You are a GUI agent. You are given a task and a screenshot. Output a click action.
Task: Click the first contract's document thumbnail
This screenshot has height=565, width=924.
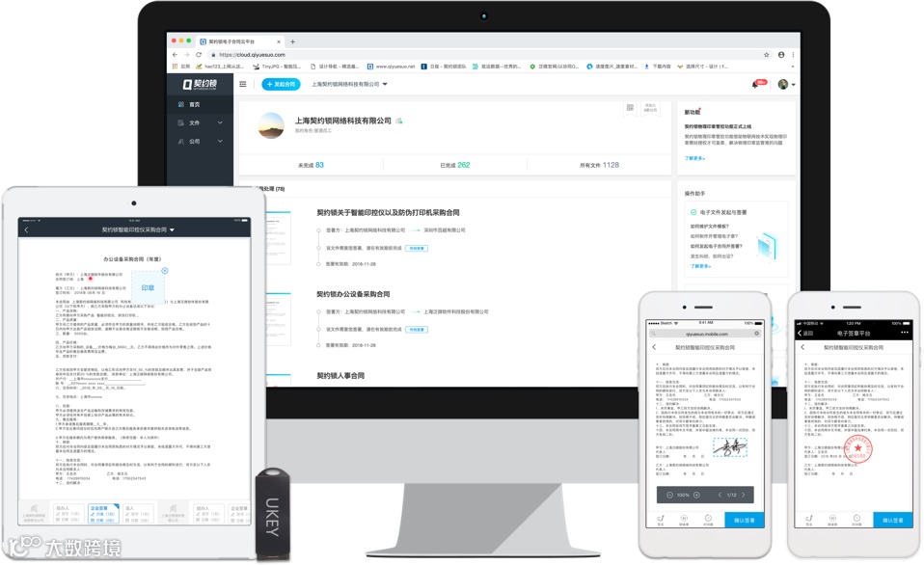click(278, 237)
